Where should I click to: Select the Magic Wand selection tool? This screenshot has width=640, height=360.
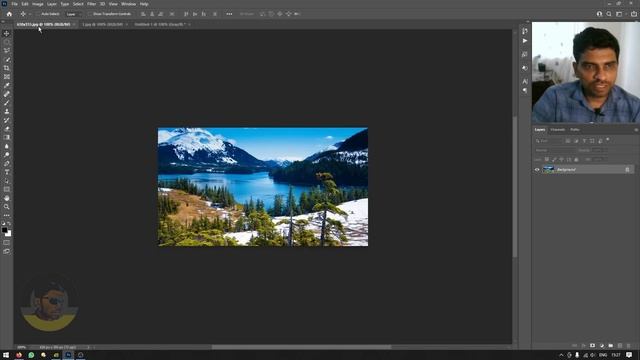[7, 59]
